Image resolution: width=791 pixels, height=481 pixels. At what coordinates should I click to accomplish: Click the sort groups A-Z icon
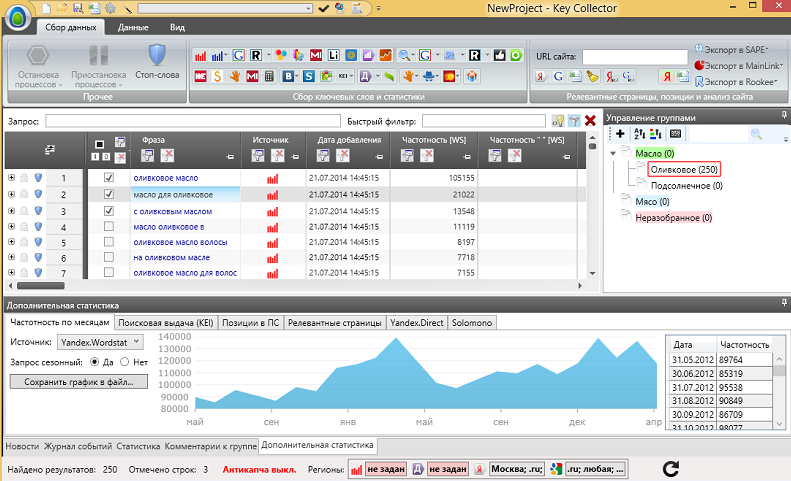(639, 133)
